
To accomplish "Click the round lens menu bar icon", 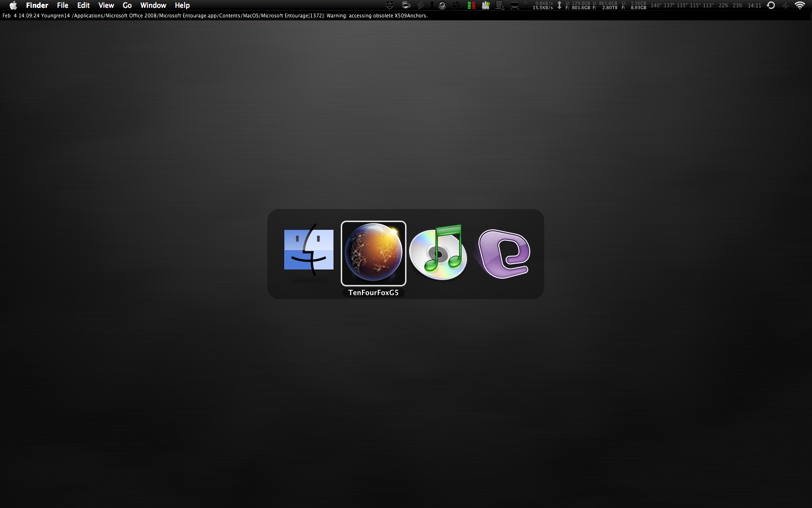I will [x=442, y=5].
